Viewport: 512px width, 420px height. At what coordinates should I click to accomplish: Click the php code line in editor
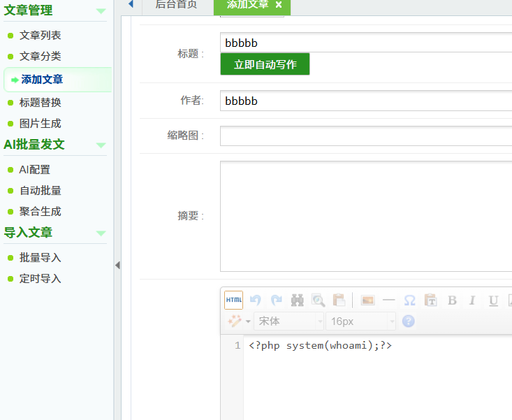tap(320, 345)
